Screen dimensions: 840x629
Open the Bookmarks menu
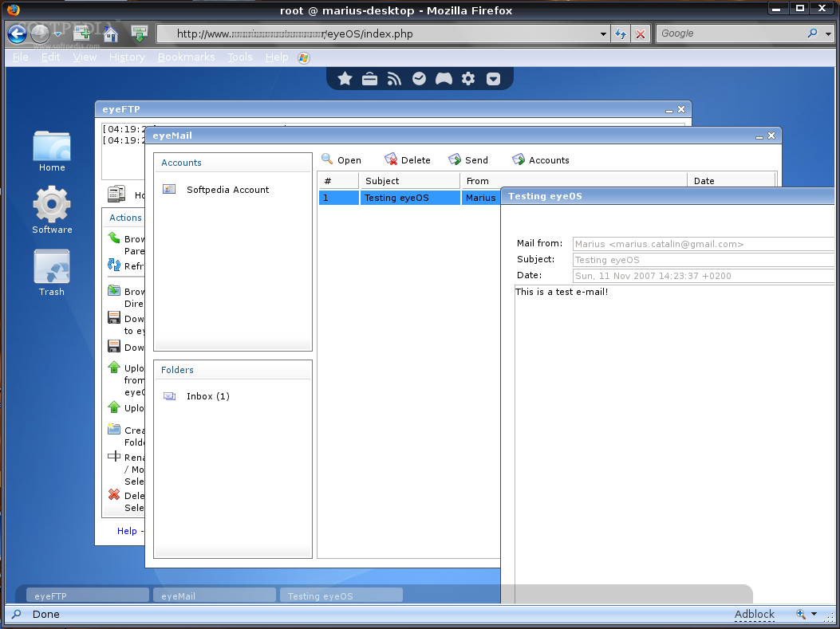pyautogui.click(x=187, y=57)
